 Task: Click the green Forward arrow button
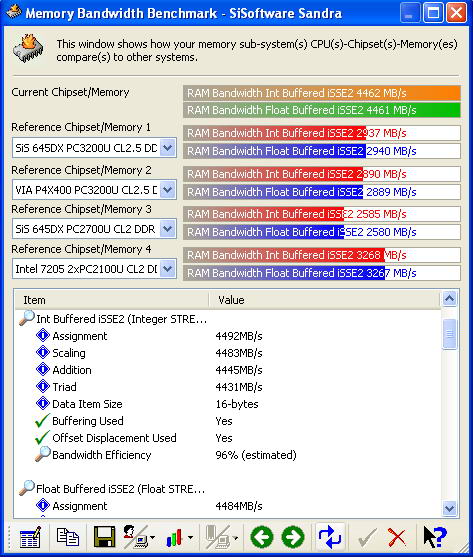(x=293, y=537)
